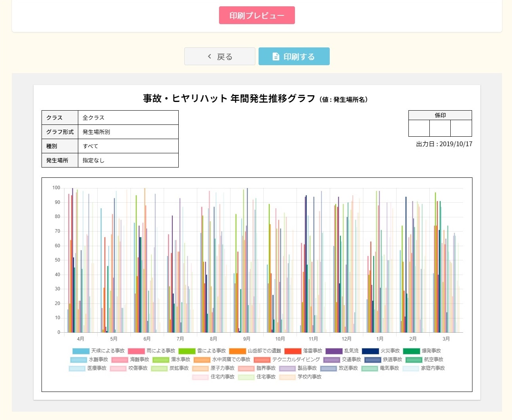The width and height of the screenshot is (512, 420).
Task: Click the graph title 事故・ヒヤリハット 年間発生推移グラフ
Action: click(x=229, y=98)
